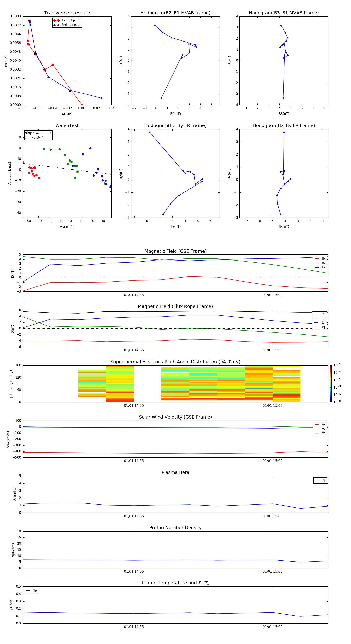Click the "Plasma Beta" plot title
The image size is (351, 644).
(x=175, y=472)
